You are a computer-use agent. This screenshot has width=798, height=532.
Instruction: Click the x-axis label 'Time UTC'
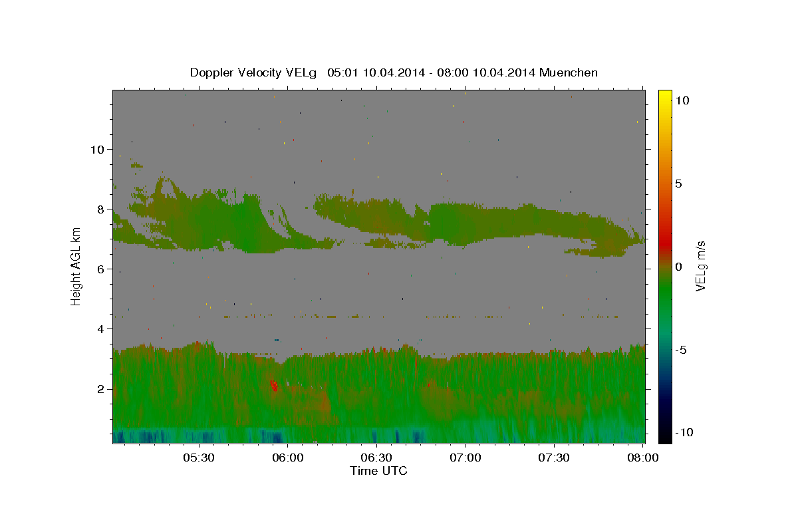point(378,471)
